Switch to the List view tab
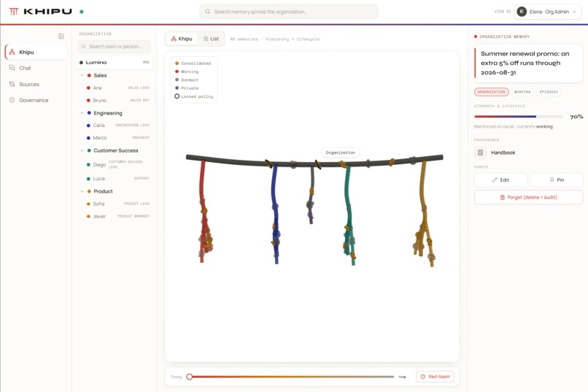 pyautogui.click(x=211, y=39)
